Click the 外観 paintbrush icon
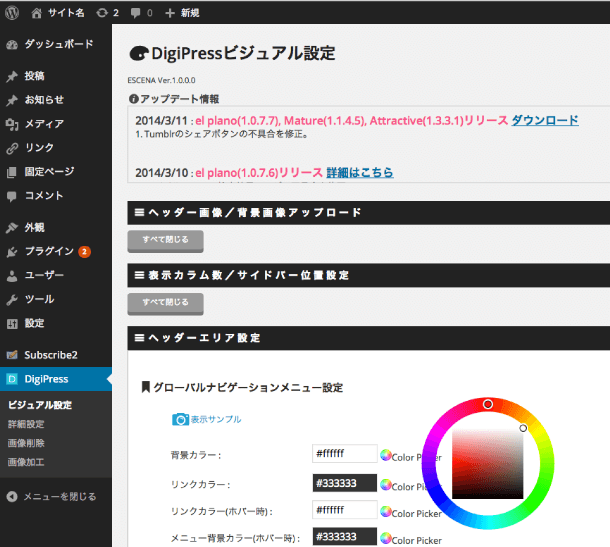This screenshot has width=610, height=547. coord(12,228)
